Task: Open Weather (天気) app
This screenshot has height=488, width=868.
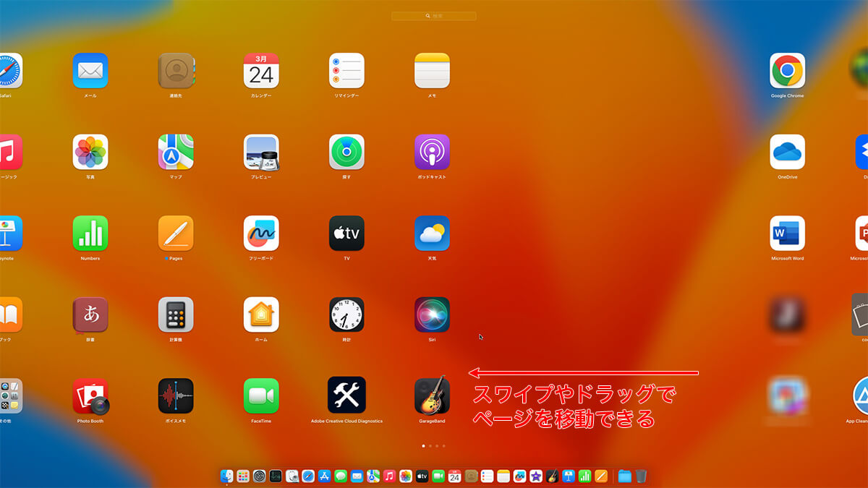Action: coord(432,234)
